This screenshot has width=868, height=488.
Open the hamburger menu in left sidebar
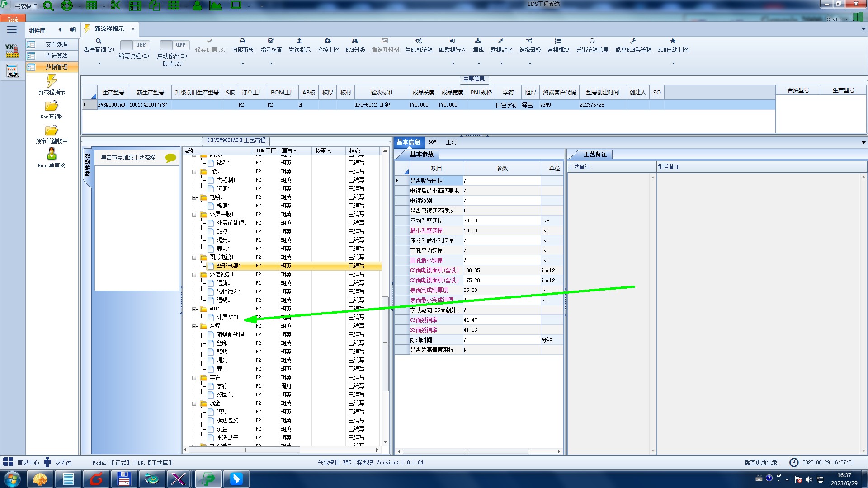coord(12,30)
